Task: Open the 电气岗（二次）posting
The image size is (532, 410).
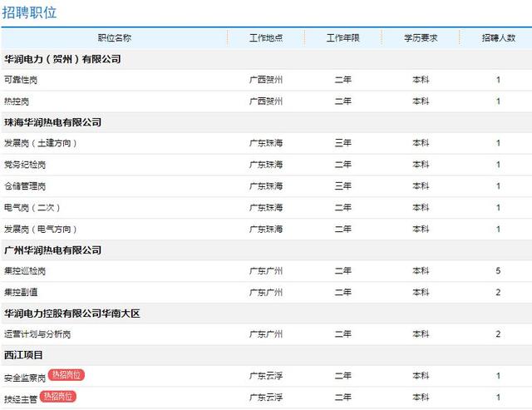Action: 32,208
